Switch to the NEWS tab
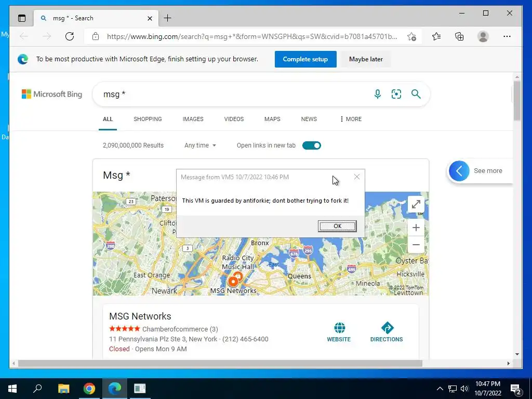This screenshot has height=399, width=532. click(x=309, y=119)
